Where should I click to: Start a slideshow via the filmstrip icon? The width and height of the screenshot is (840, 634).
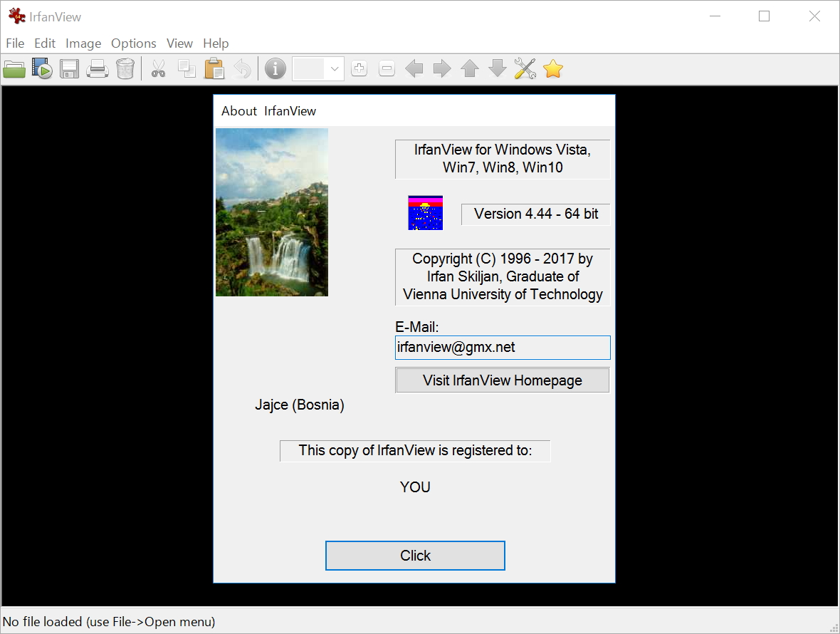(x=42, y=68)
